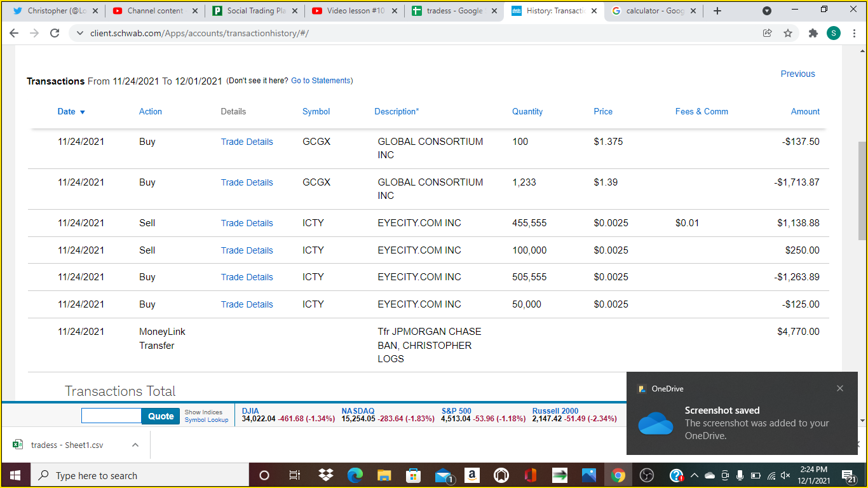868x488 pixels.
Task: Click the S&P 500 index link
Action: pyautogui.click(x=456, y=411)
